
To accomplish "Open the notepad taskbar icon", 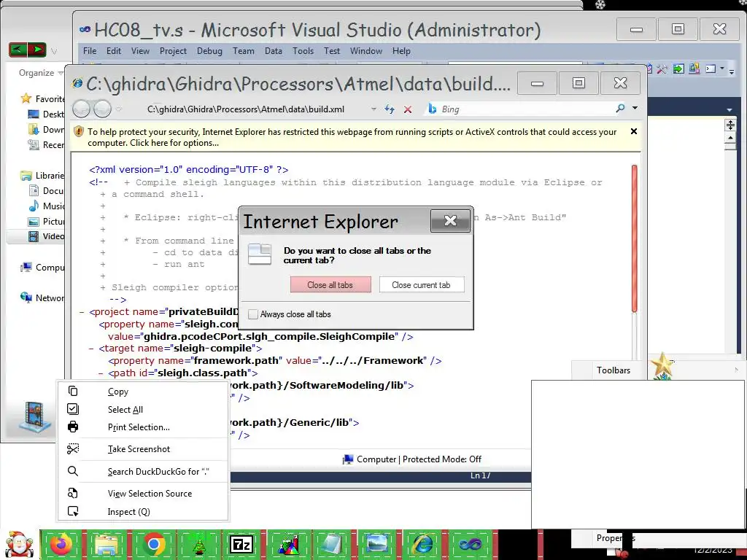I will 332,544.
